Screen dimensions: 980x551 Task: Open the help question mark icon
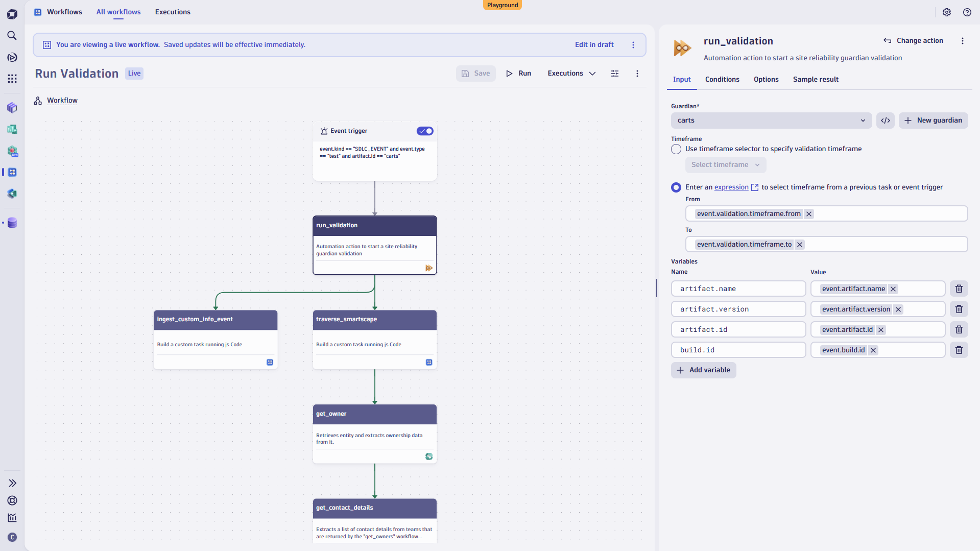(x=967, y=12)
